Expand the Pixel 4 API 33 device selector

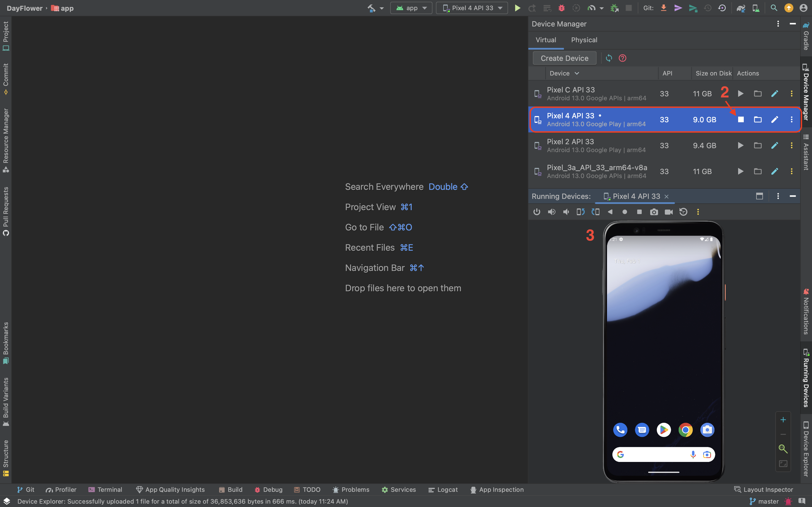pos(472,8)
